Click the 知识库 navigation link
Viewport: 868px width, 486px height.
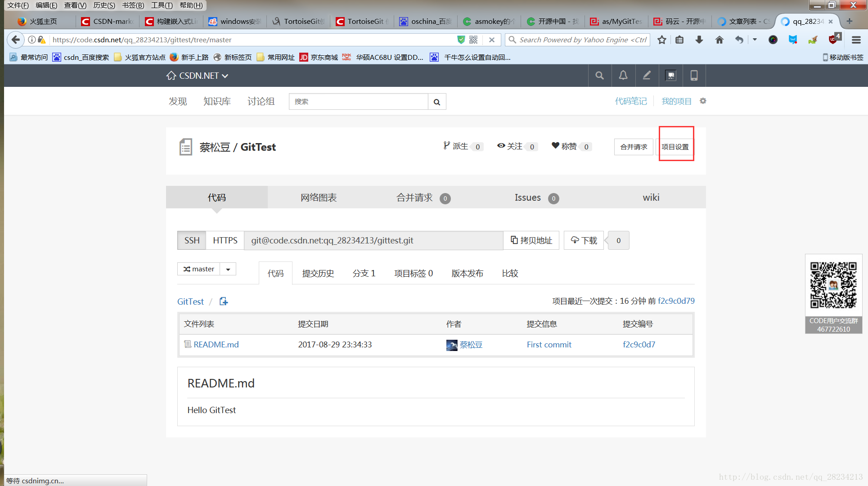(217, 101)
